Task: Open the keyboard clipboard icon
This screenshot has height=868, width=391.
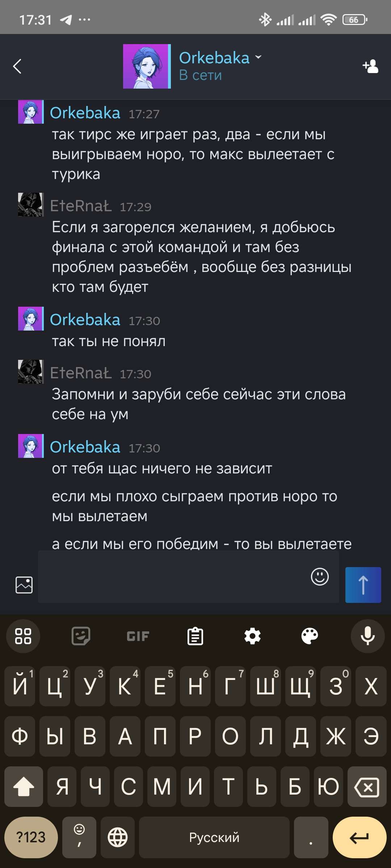Action: click(x=195, y=636)
